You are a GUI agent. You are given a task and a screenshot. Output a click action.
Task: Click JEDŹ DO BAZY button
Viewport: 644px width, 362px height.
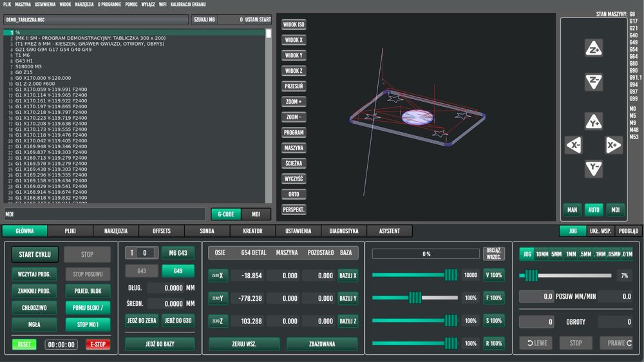160,343
